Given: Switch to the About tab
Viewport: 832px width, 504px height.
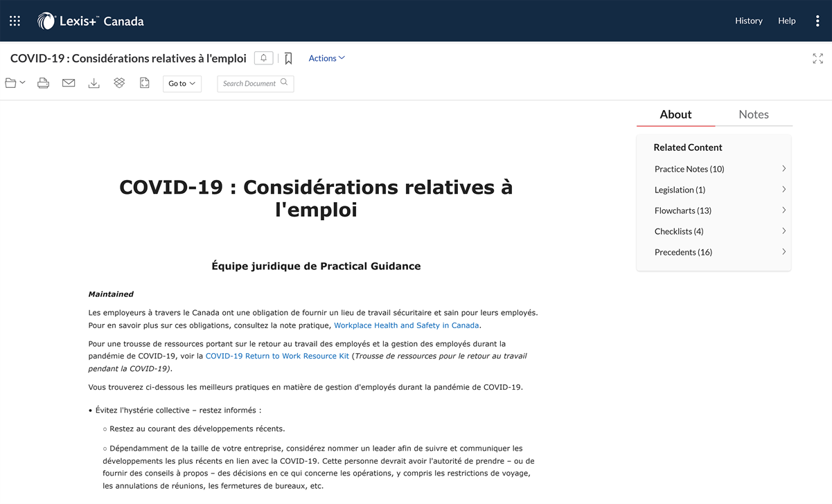Looking at the screenshot, I should [x=675, y=114].
